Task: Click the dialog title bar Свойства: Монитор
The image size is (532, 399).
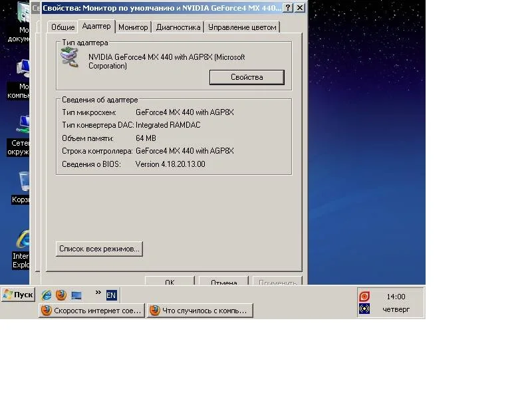Action: point(162,7)
